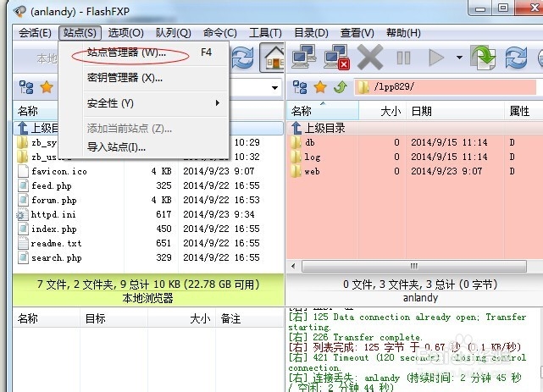Viewport: 543px width, 392px height.
Task: Click queue 大小 column header
Action: [182, 318]
